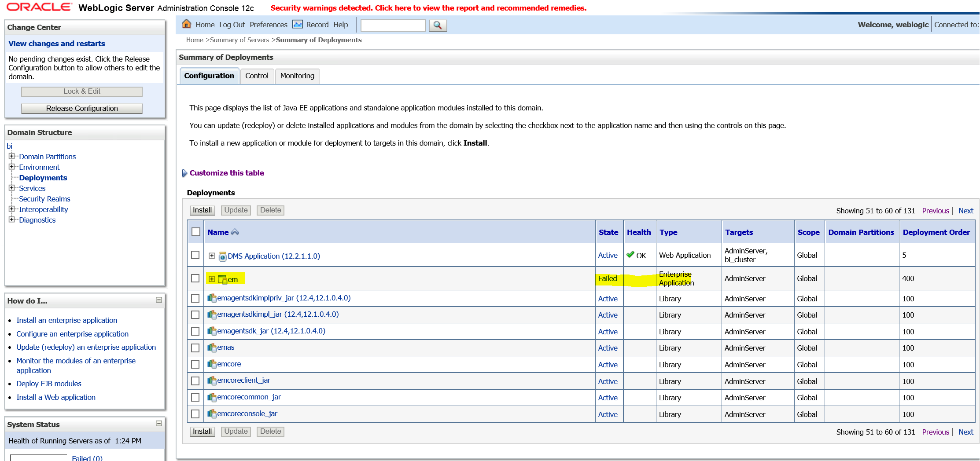Switch to the Control tab

tap(257, 76)
